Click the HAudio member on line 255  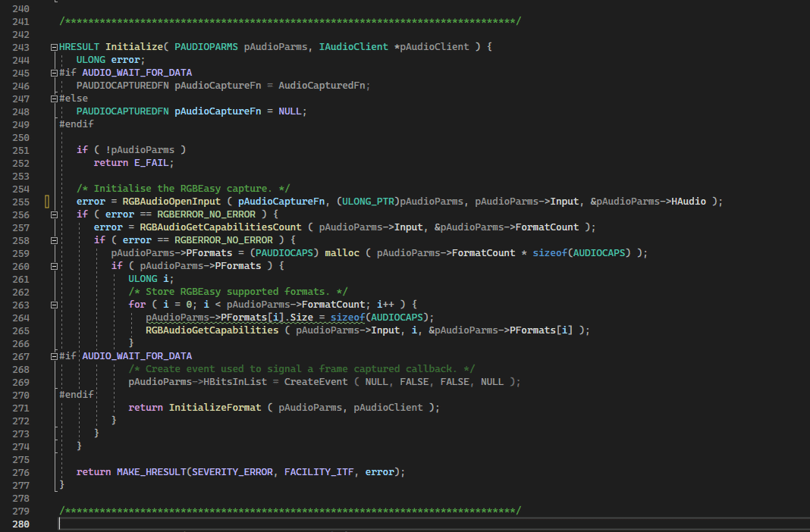click(688, 202)
